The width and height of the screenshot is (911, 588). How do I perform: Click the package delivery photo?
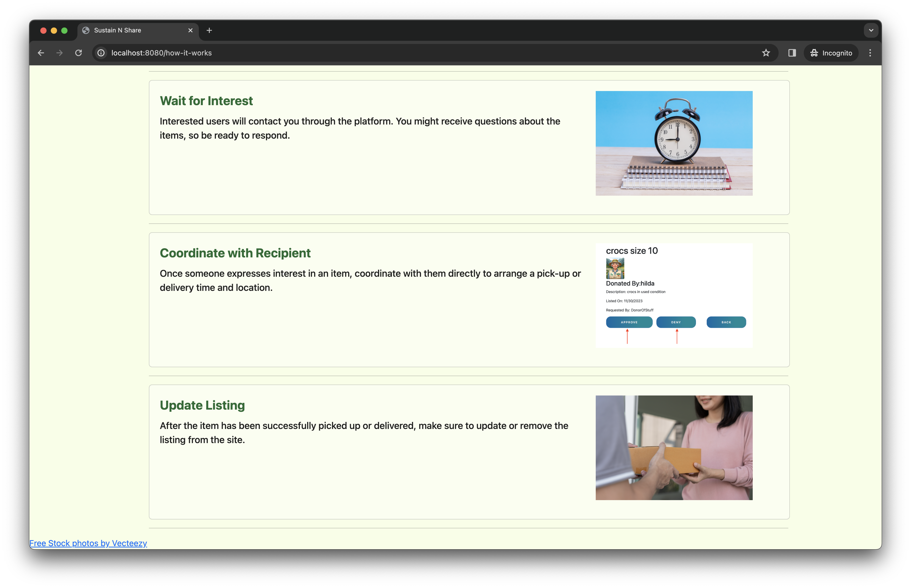pos(674,448)
